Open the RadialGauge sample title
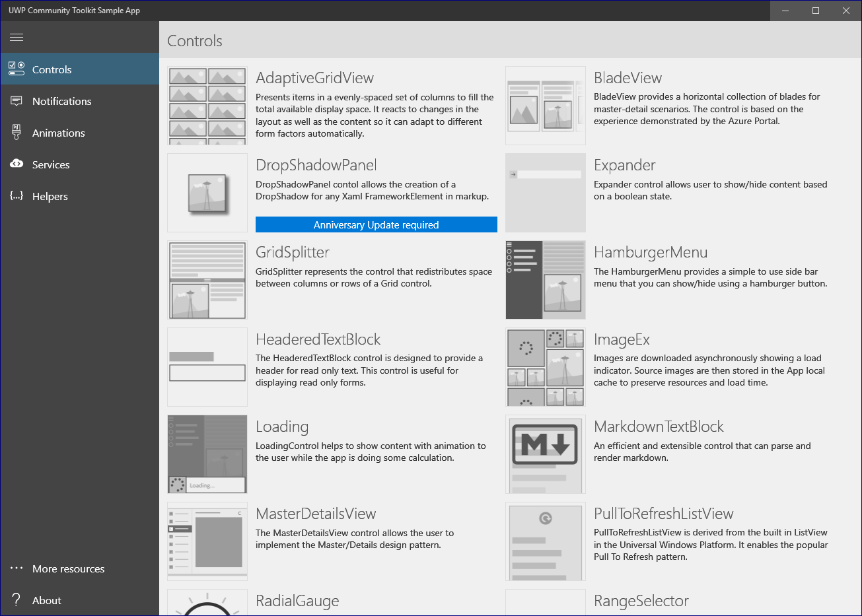Image resolution: width=862 pixels, height=616 pixels. [x=297, y=601]
